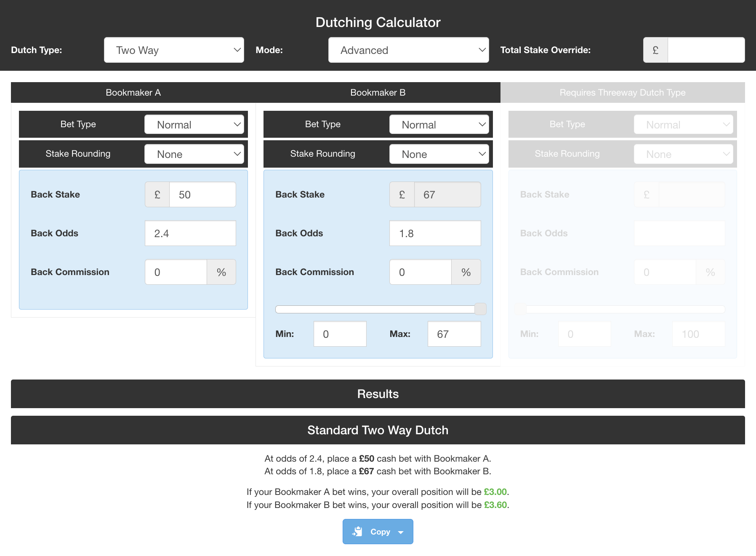Image resolution: width=756 pixels, height=556 pixels.
Task: Click the £3.00 profit value
Action: [x=495, y=492]
